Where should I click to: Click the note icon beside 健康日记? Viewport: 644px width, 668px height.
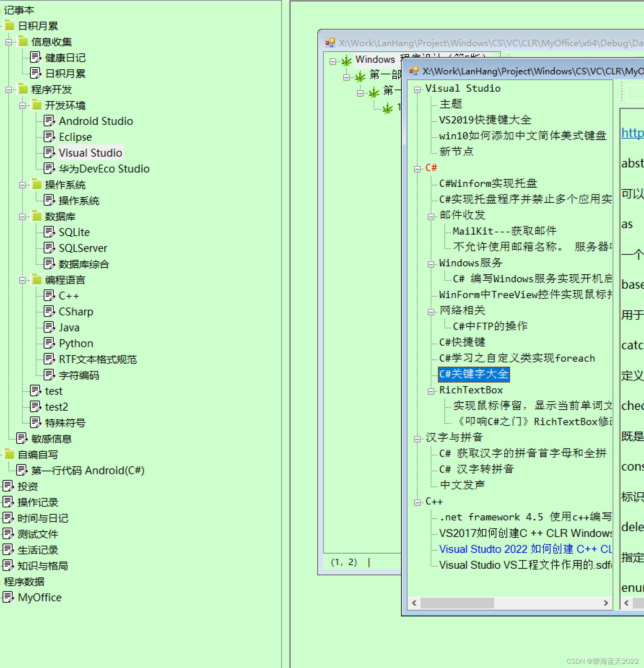36,57
